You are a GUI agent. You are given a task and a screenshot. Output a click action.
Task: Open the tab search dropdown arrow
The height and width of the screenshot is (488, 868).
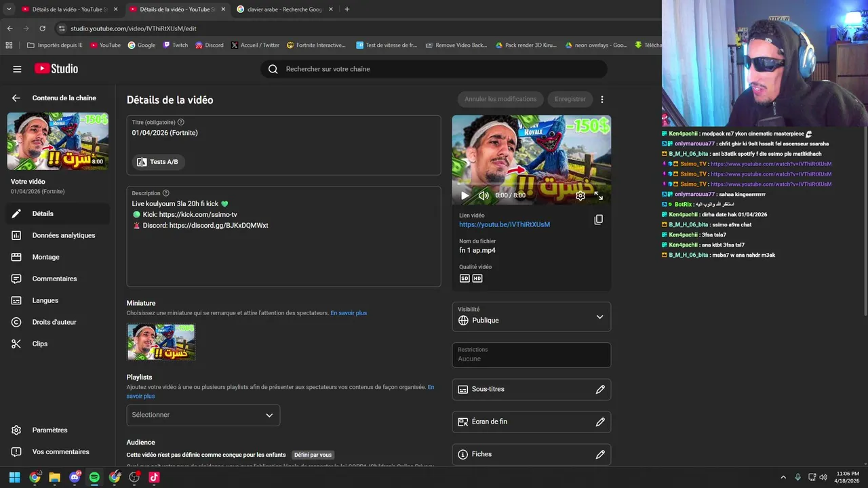(9, 9)
